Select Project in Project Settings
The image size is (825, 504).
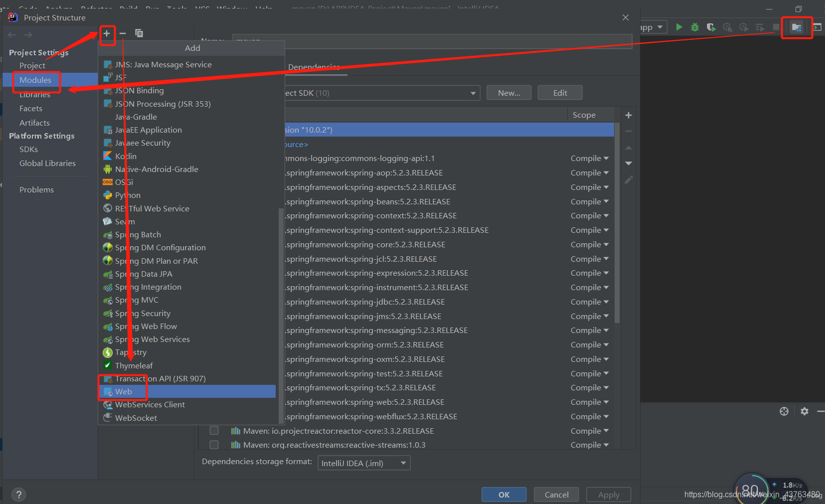click(32, 66)
